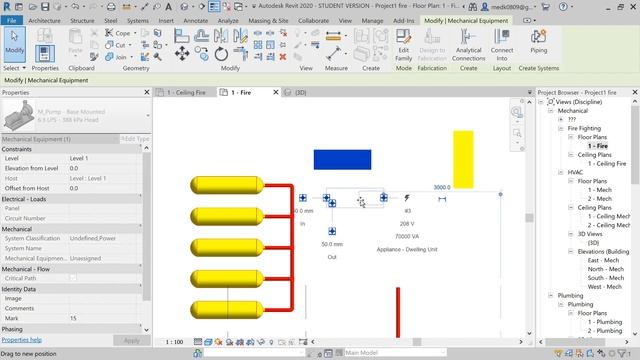The width and height of the screenshot is (640, 360).
Task: Open the Properties palette button
Action: [45, 53]
